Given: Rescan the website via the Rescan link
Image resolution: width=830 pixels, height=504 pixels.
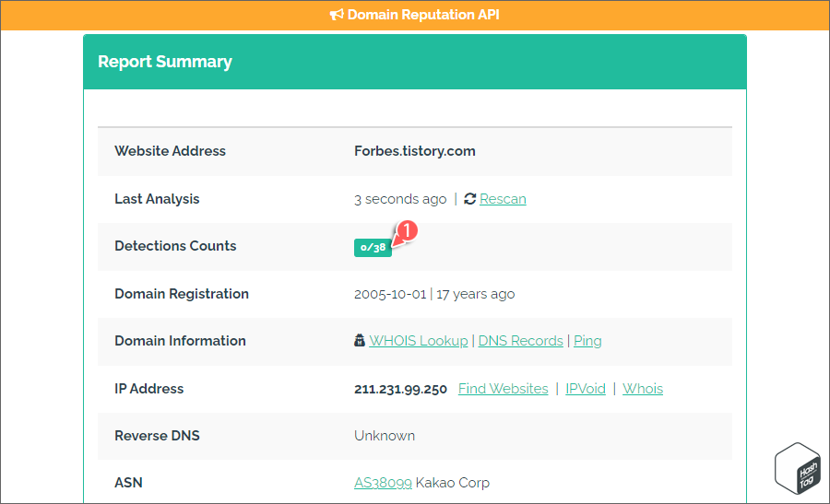Looking at the screenshot, I should (503, 199).
